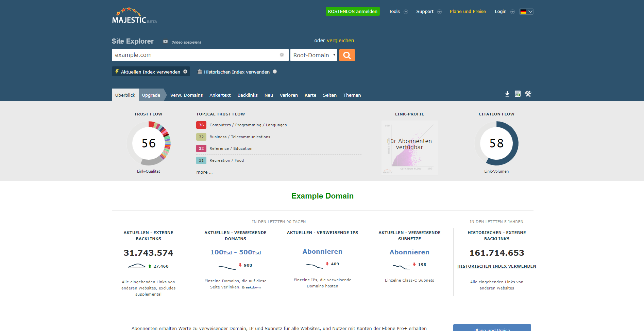Image resolution: width=644 pixels, height=331 pixels.
Task: Click Reference / Education topic
Action: tap(231, 148)
